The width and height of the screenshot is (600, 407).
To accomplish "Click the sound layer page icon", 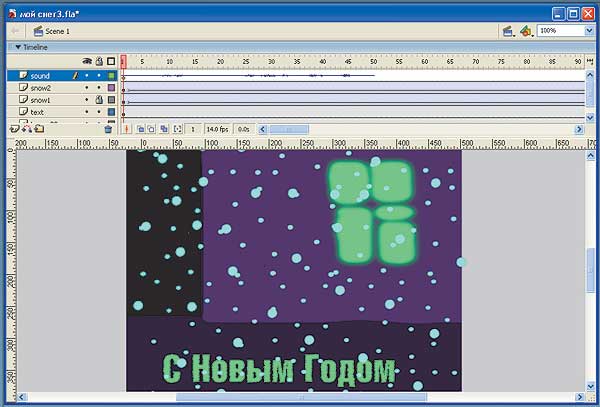I will (x=24, y=75).
